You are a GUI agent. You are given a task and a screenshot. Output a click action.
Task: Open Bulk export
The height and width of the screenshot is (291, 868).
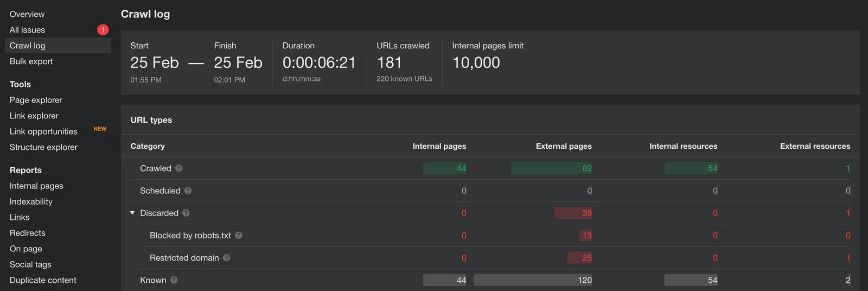click(31, 61)
